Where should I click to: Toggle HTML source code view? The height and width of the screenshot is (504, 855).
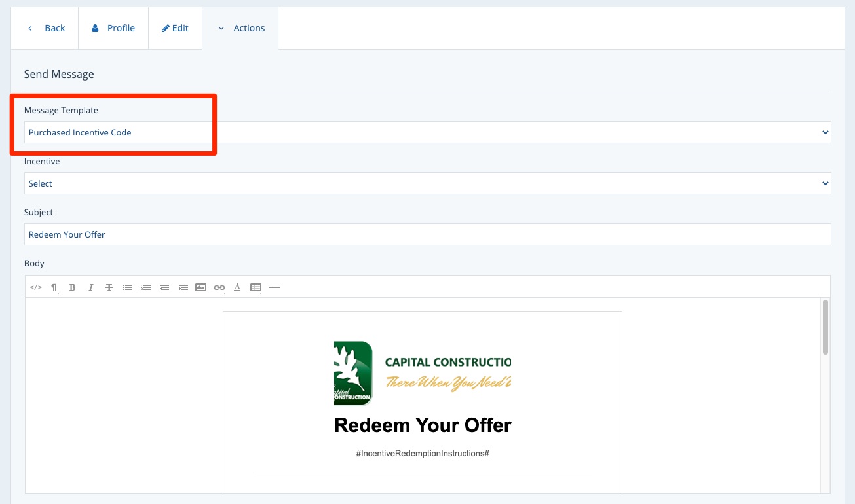(x=36, y=287)
